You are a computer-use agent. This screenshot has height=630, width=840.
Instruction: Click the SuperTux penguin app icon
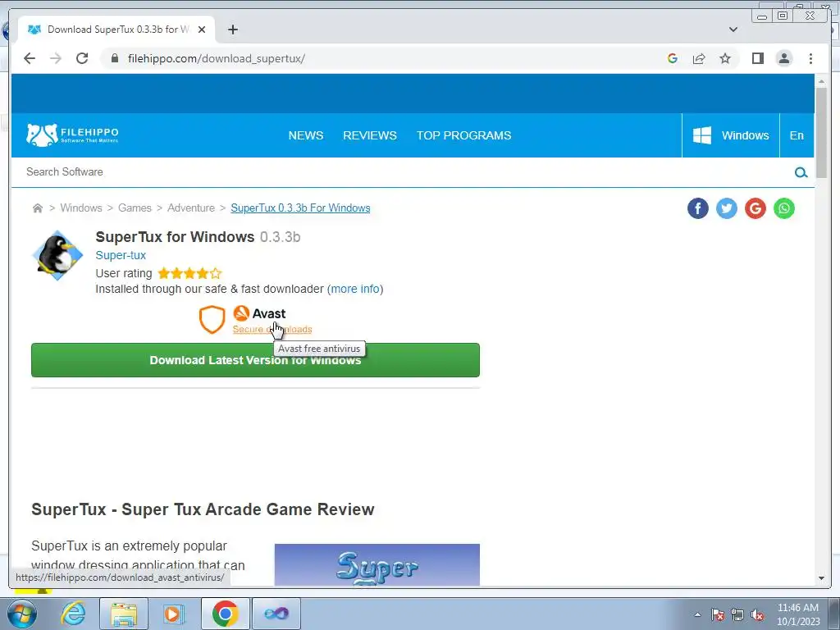(x=57, y=255)
